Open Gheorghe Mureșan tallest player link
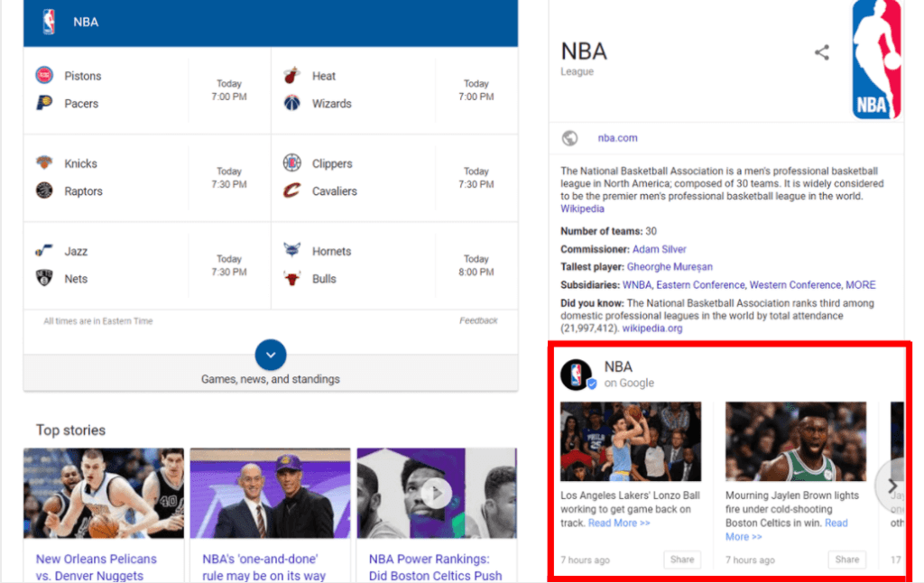Viewport: 924px width, 583px height. point(670,267)
